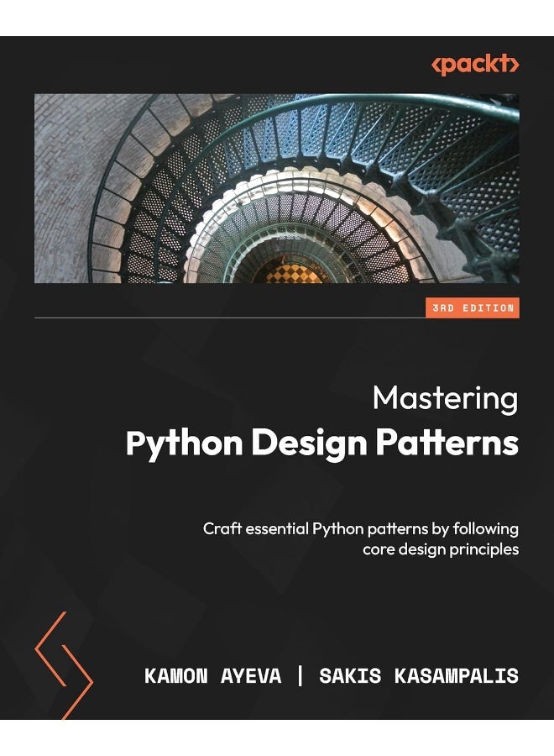Select the bold Python Design Patterns title
This screenshot has width=554, height=756.
pos(321,444)
